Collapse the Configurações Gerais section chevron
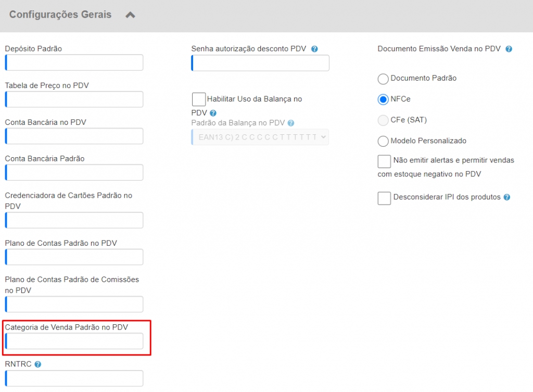Viewport: 533px width, 392px height. (x=130, y=15)
